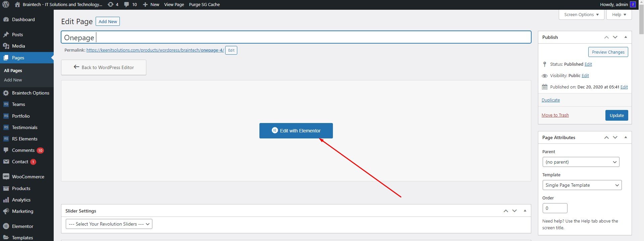Click the RS icon beside Testimonials
The width and height of the screenshot is (644, 241).
6,127
